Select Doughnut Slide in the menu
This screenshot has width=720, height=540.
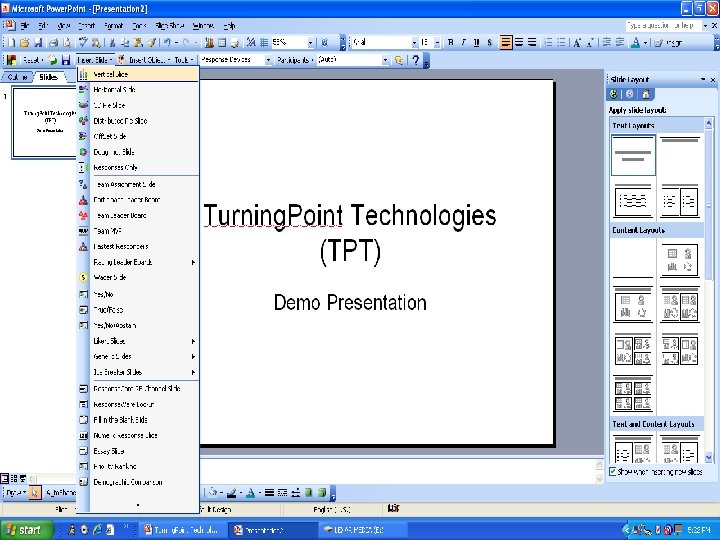click(x=138, y=152)
